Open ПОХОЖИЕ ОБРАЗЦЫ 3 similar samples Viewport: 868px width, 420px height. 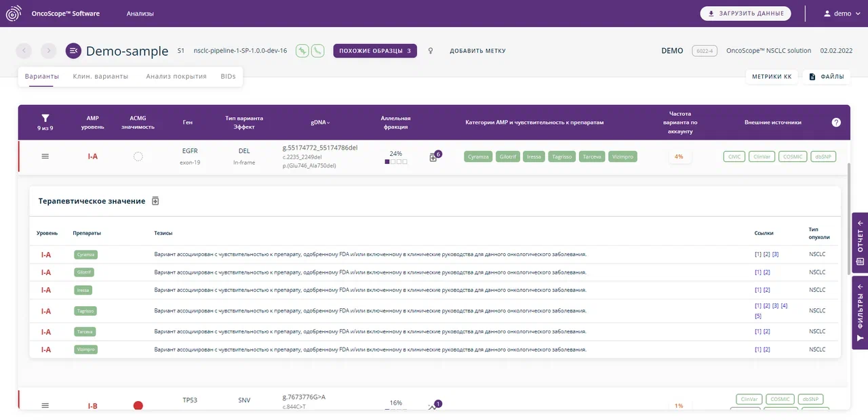[x=375, y=51]
